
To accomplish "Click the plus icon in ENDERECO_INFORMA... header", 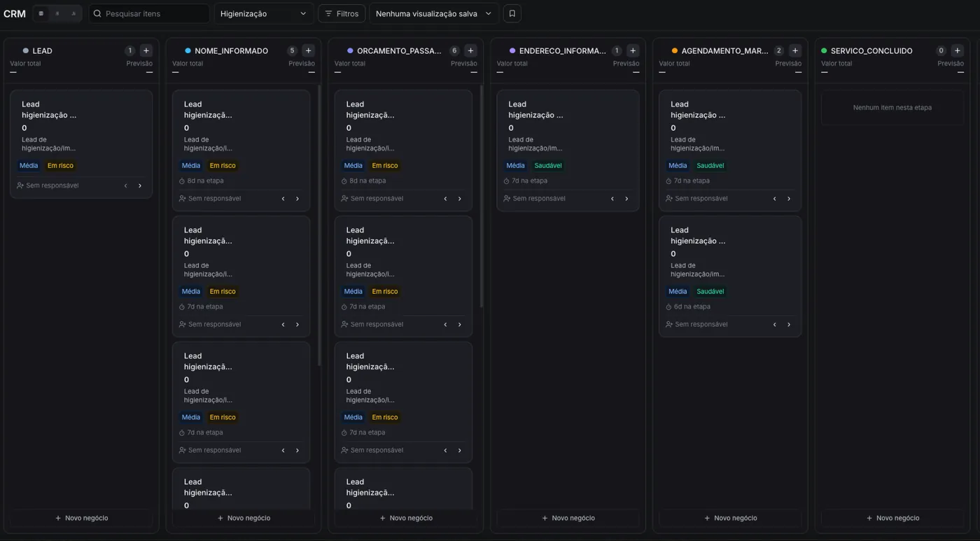I will pos(633,50).
